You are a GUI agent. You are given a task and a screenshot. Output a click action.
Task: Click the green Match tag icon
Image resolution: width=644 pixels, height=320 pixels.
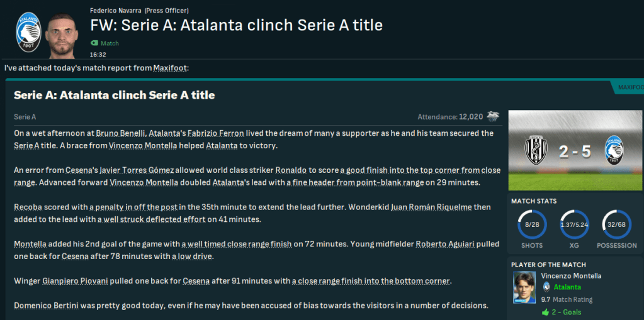coord(94,43)
